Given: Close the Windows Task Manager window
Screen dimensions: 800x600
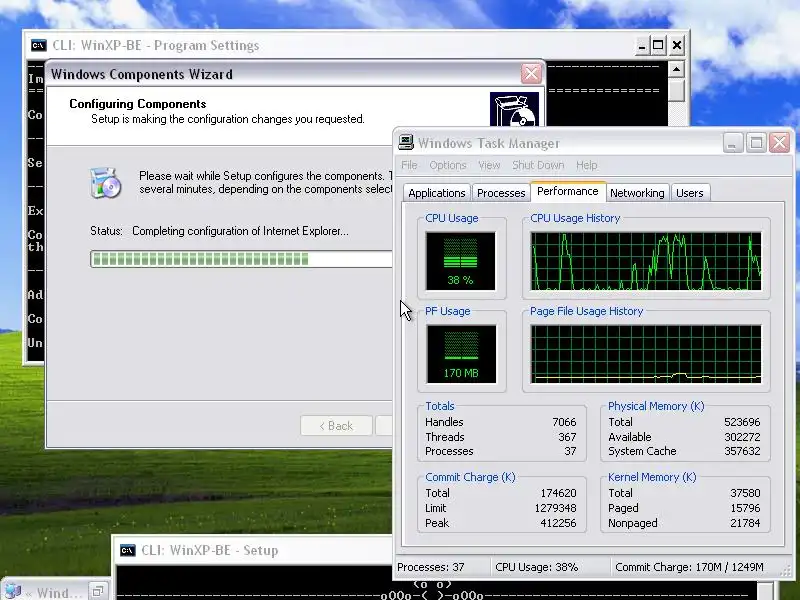Looking at the screenshot, I should (780, 143).
